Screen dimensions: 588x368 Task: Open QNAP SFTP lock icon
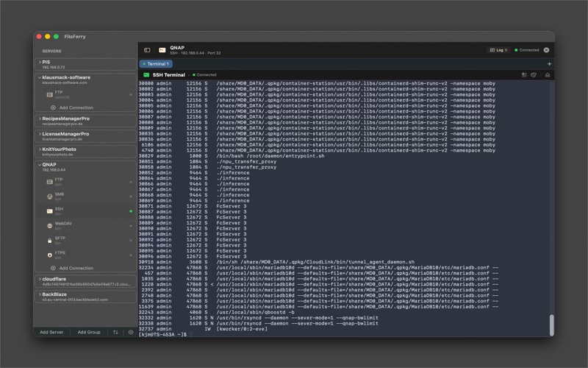coord(49,241)
